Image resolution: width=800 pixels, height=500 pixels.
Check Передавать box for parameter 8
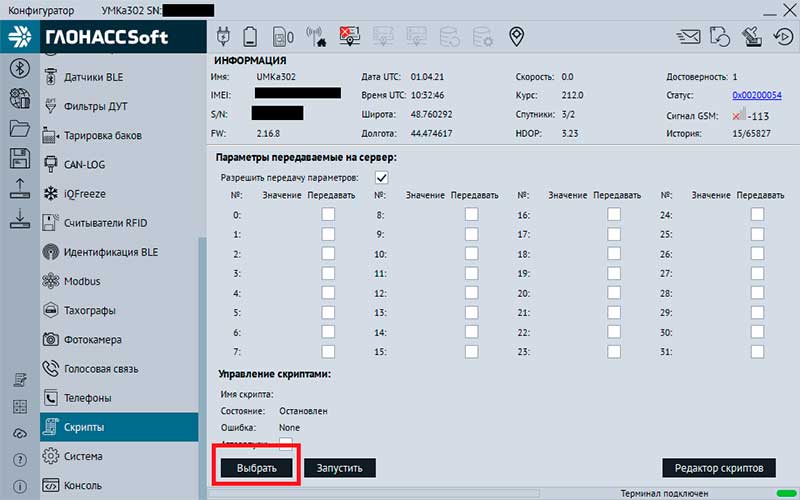pos(471,214)
